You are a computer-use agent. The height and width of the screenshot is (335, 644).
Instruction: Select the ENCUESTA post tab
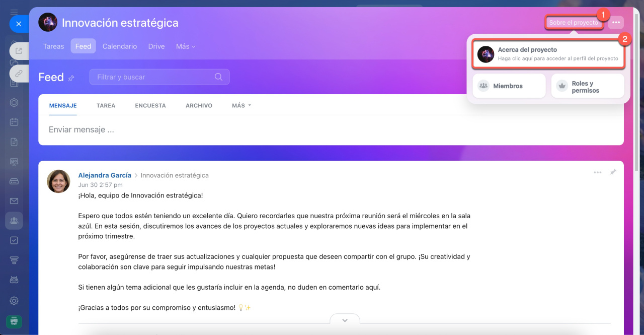pos(150,106)
